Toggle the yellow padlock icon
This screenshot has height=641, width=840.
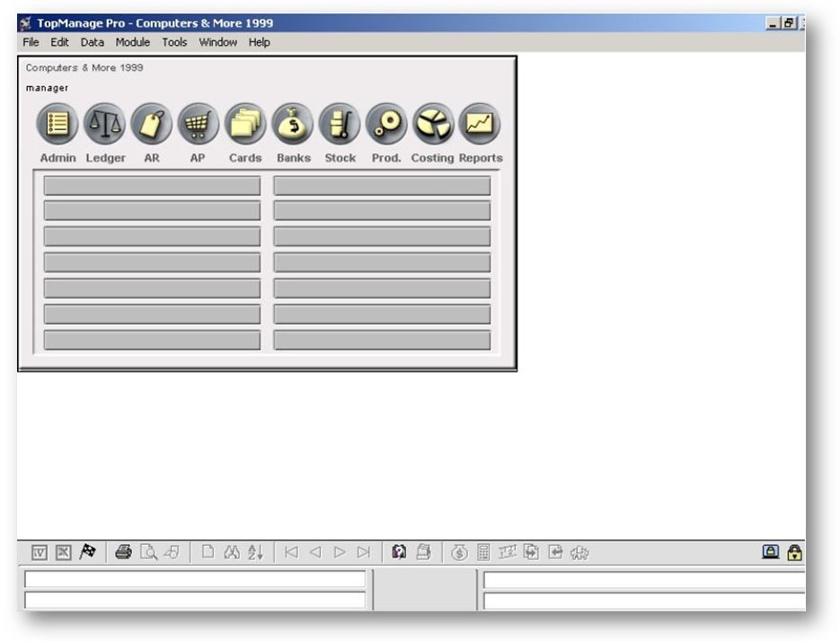pos(795,552)
